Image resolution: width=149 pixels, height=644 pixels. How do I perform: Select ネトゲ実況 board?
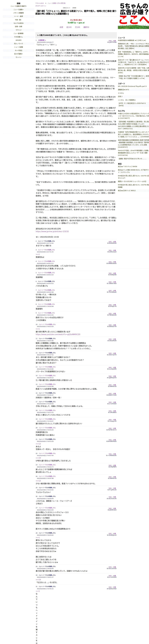18,50
